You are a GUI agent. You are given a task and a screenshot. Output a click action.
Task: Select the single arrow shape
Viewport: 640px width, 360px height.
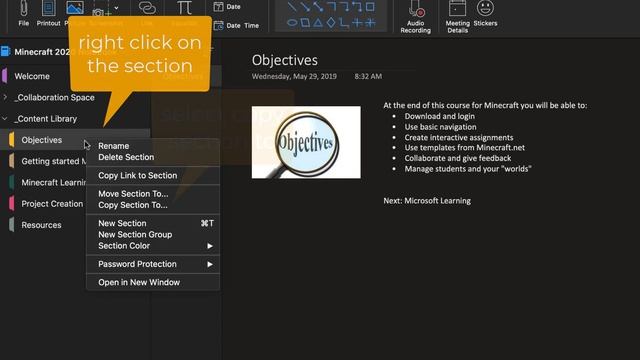click(305, 7)
